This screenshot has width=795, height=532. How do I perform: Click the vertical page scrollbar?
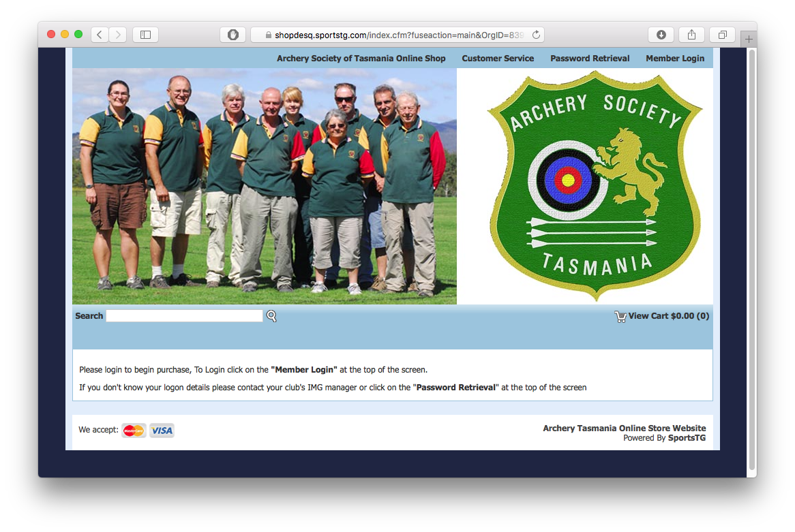753,258
